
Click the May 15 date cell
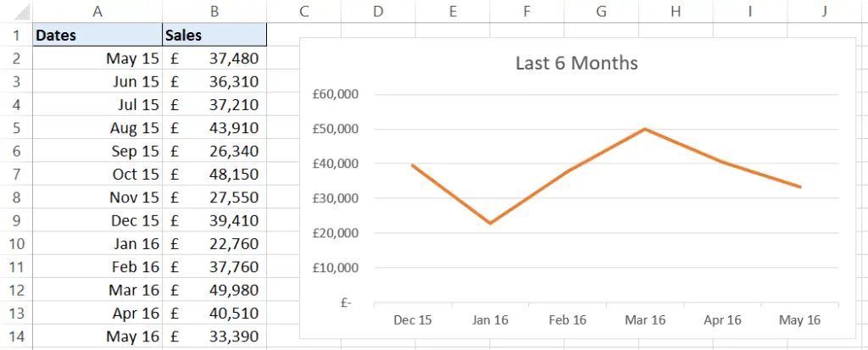(97, 58)
